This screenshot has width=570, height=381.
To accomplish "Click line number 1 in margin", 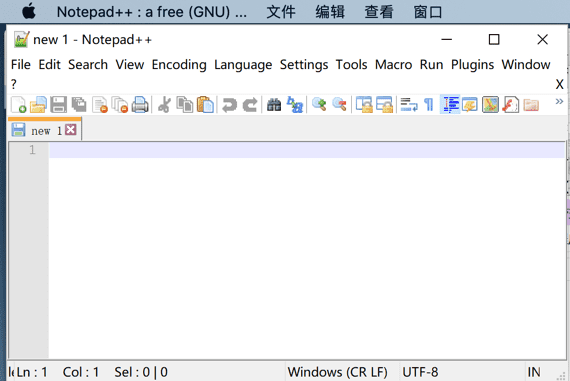I will [32, 150].
